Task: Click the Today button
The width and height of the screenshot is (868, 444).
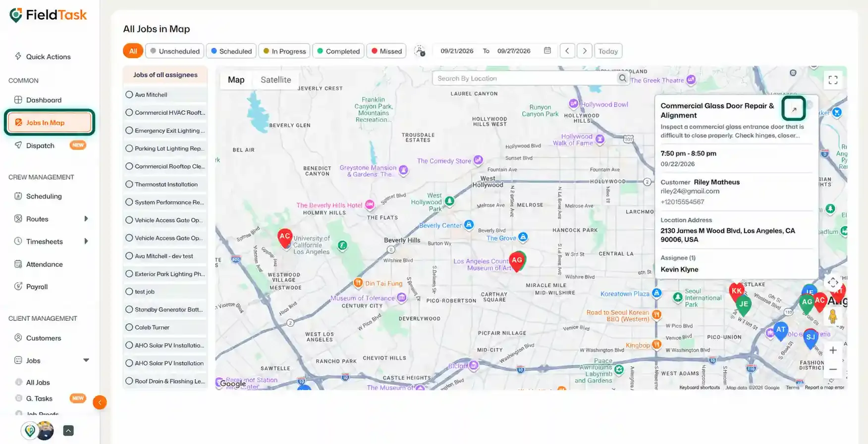Action: 608,51
